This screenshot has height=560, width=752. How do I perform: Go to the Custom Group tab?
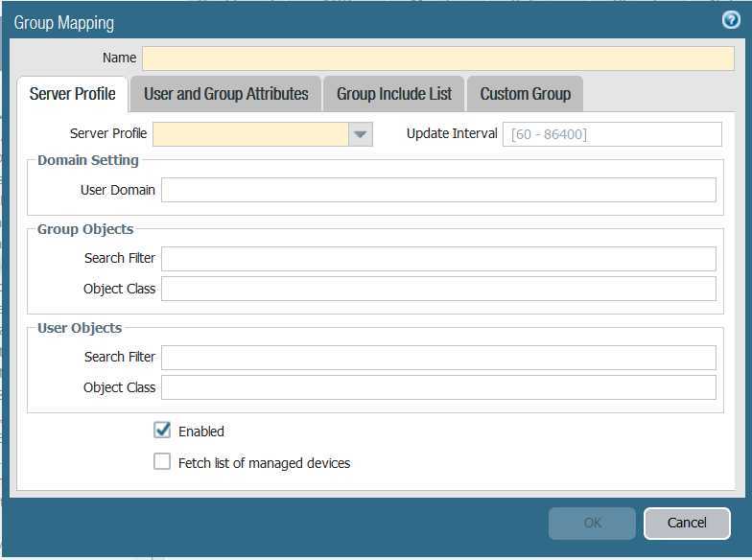click(526, 94)
